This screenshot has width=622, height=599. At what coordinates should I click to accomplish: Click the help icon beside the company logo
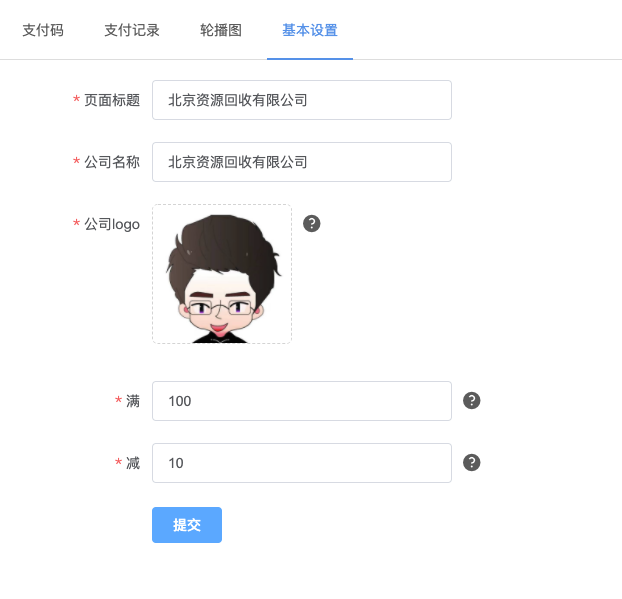[x=312, y=224]
